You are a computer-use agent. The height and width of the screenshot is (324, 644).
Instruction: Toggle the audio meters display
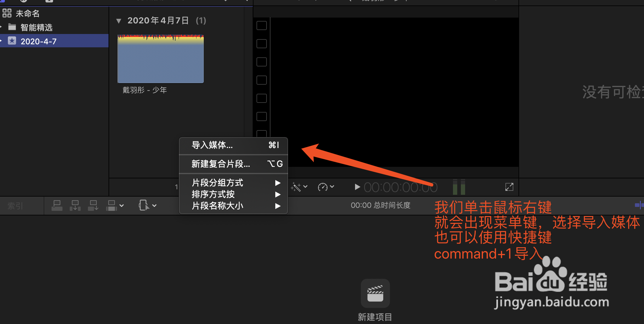click(x=458, y=187)
